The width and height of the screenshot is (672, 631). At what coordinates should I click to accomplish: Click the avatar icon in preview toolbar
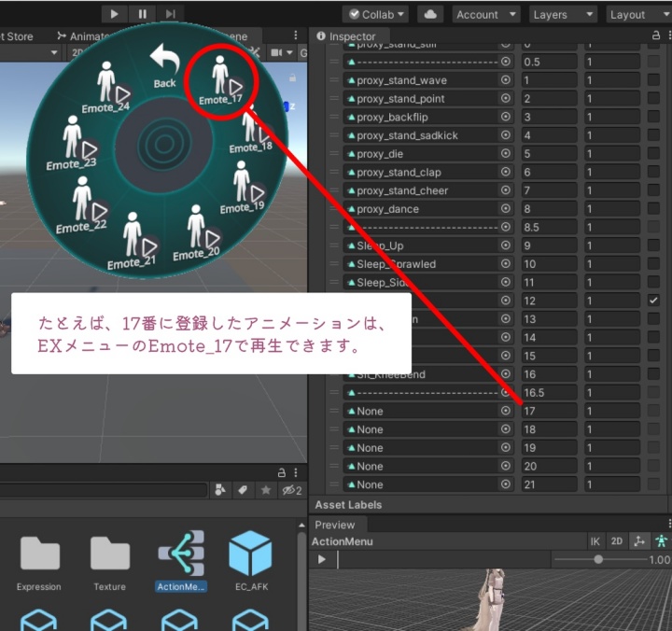click(662, 541)
